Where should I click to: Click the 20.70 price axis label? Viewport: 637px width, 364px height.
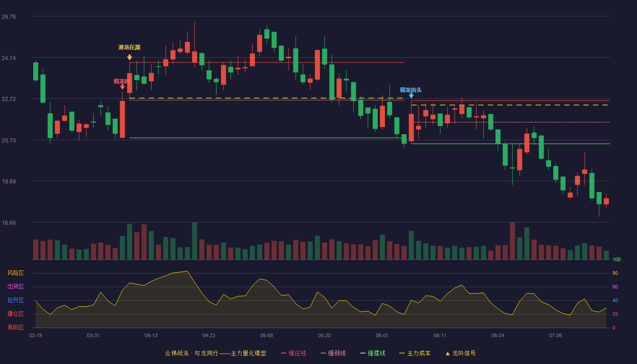(x=9, y=141)
